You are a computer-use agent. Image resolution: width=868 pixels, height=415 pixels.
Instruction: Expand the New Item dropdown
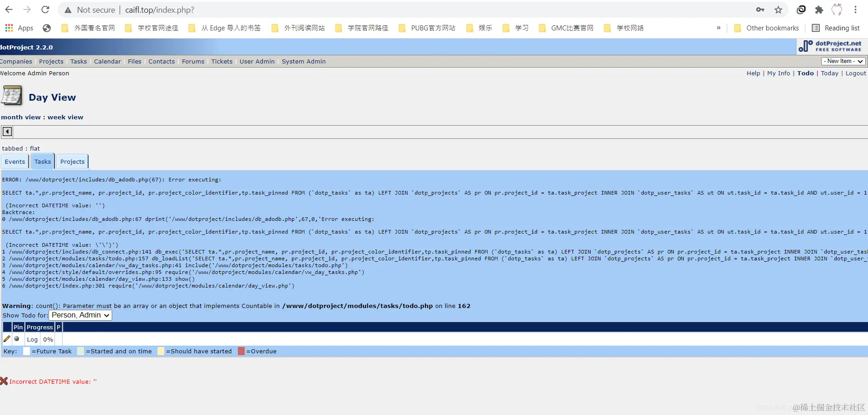click(x=843, y=61)
